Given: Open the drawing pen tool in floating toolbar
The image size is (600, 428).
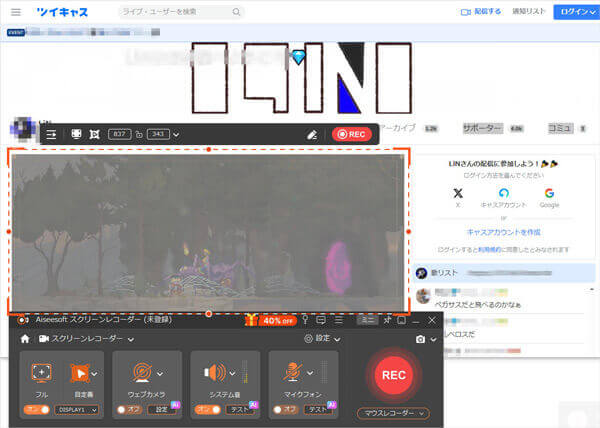Looking at the screenshot, I should pyautogui.click(x=312, y=135).
